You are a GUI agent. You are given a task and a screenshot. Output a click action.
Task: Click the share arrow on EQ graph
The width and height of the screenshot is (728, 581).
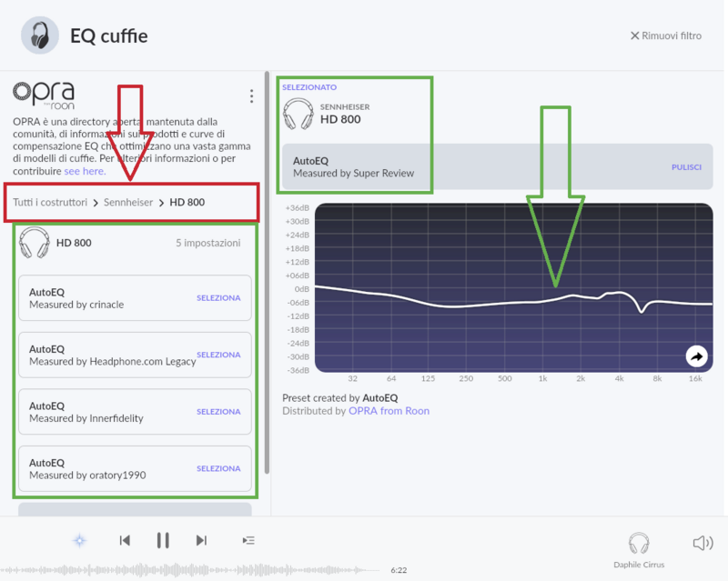point(696,356)
